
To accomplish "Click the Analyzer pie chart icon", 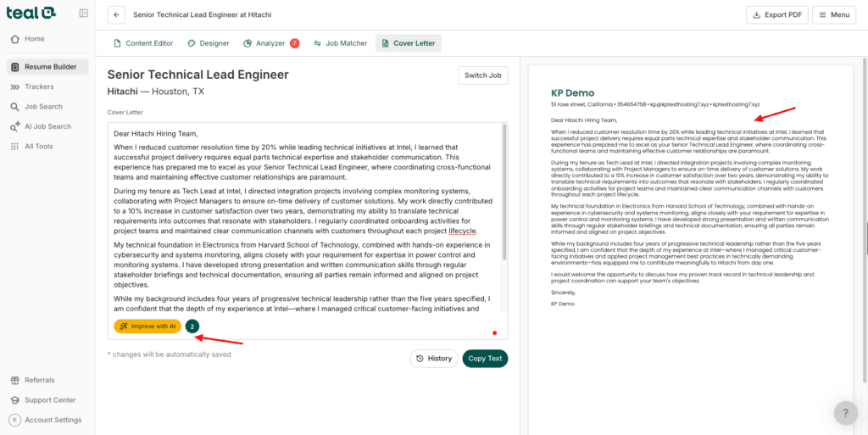I will 248,43.
